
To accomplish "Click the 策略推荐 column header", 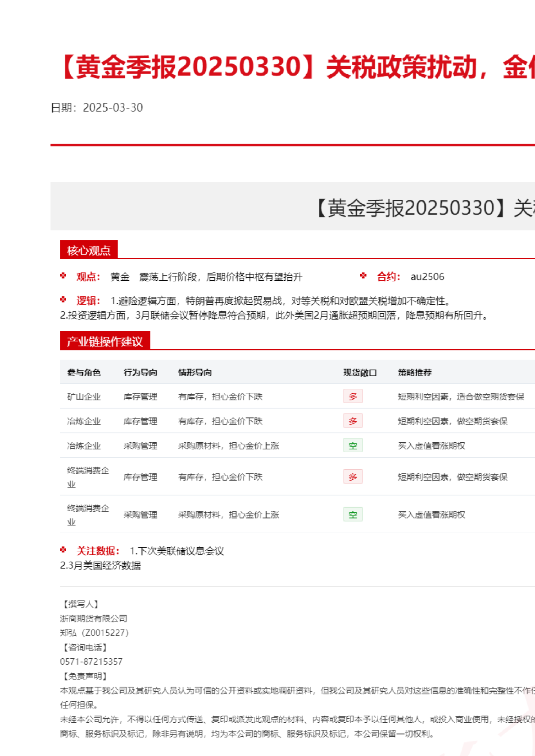I will pyautogui.click(x=414, y=373).
